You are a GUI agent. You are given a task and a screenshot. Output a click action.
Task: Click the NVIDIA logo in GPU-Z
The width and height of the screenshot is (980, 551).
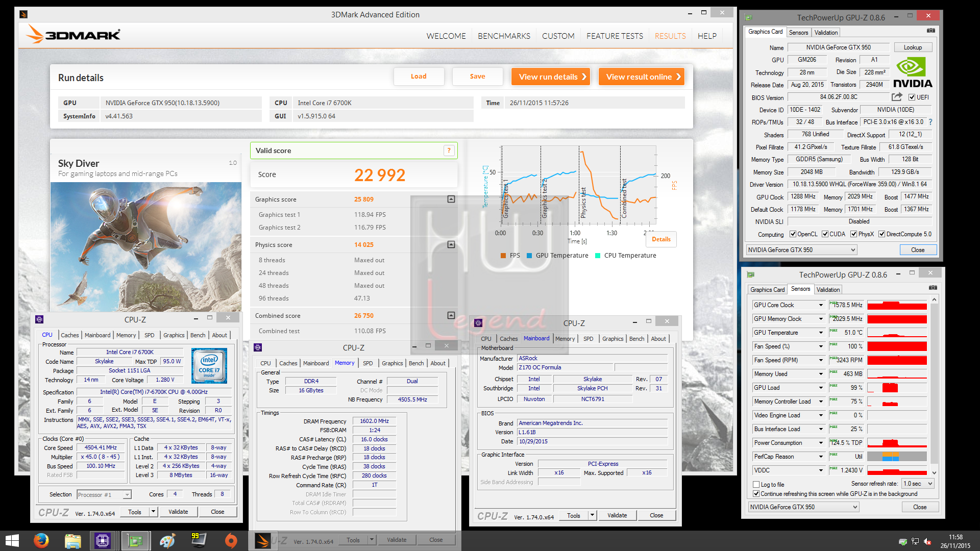pos(913,73)
